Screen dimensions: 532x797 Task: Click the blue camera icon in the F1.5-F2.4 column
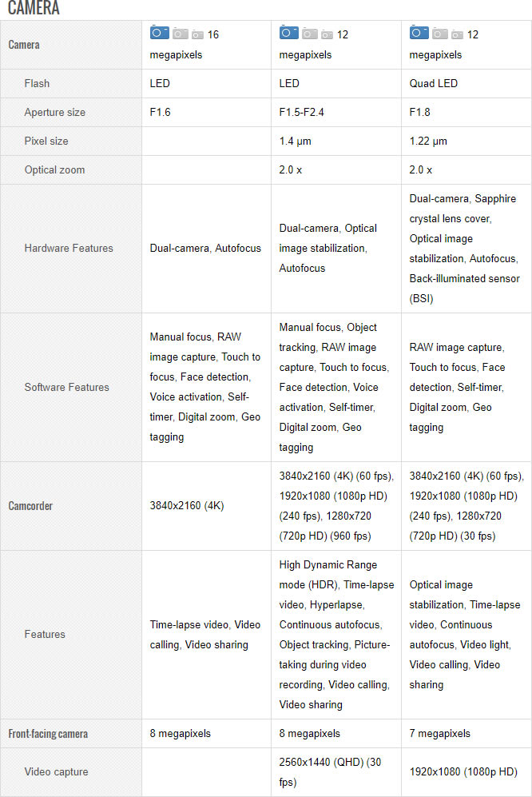pos(289,33)
